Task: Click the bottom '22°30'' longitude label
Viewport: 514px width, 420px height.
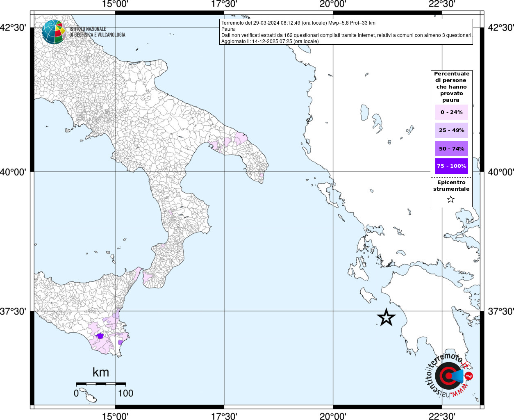Action: 442,416
